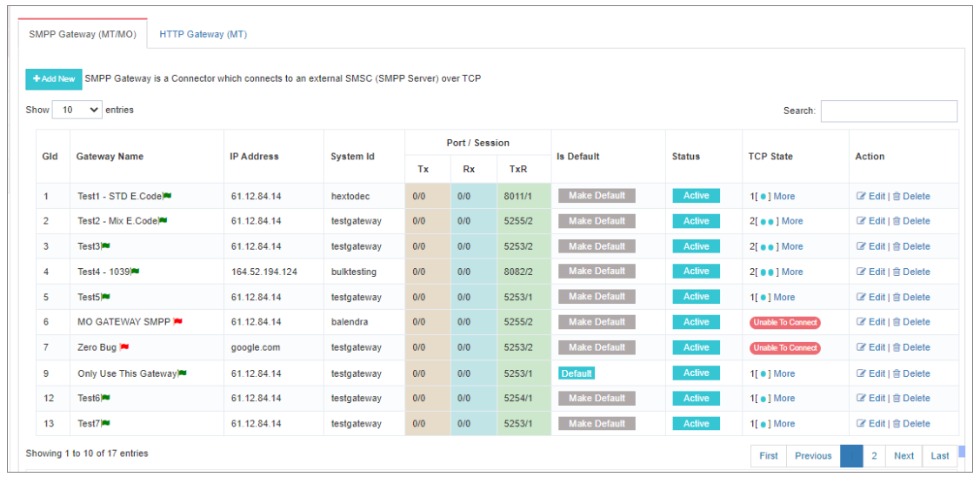Click the green flag beside Test4 - 1039
The image size is (980, 477).
pos(135,272)
